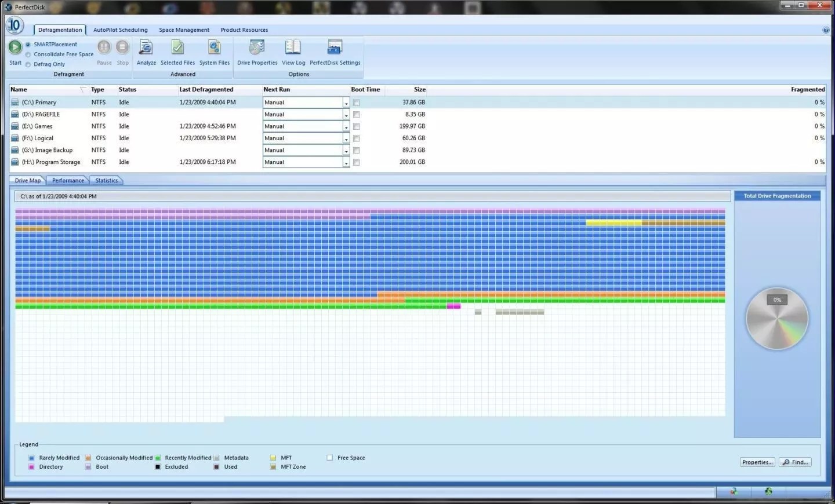Click the Properties... button
Viewport: 835px width, 504px height.
(x=757, y=462)
